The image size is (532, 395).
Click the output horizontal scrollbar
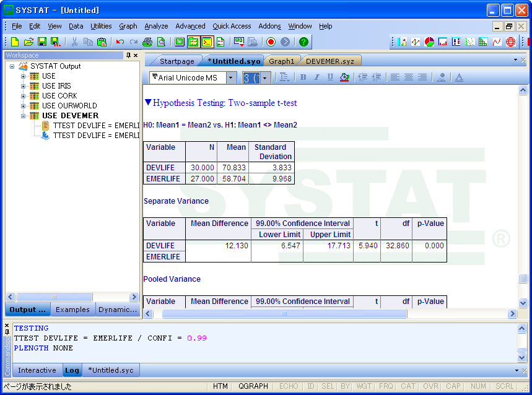[x=284, y=314]
